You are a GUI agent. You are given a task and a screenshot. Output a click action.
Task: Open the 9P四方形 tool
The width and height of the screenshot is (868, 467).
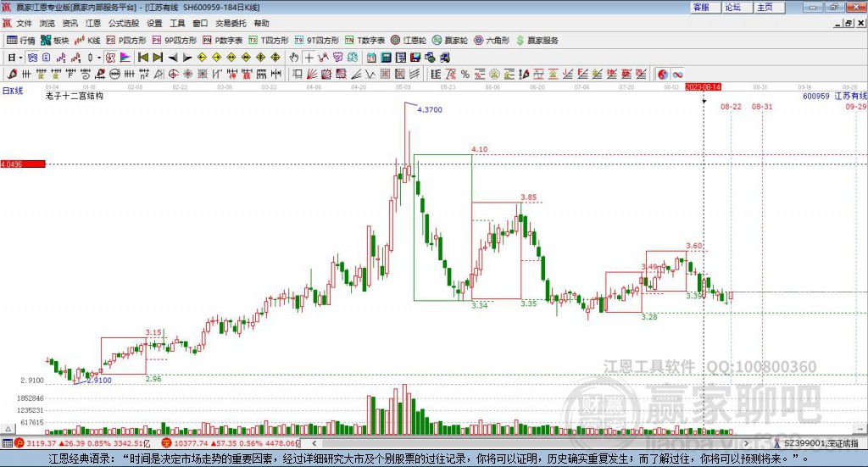click(175, 41)
